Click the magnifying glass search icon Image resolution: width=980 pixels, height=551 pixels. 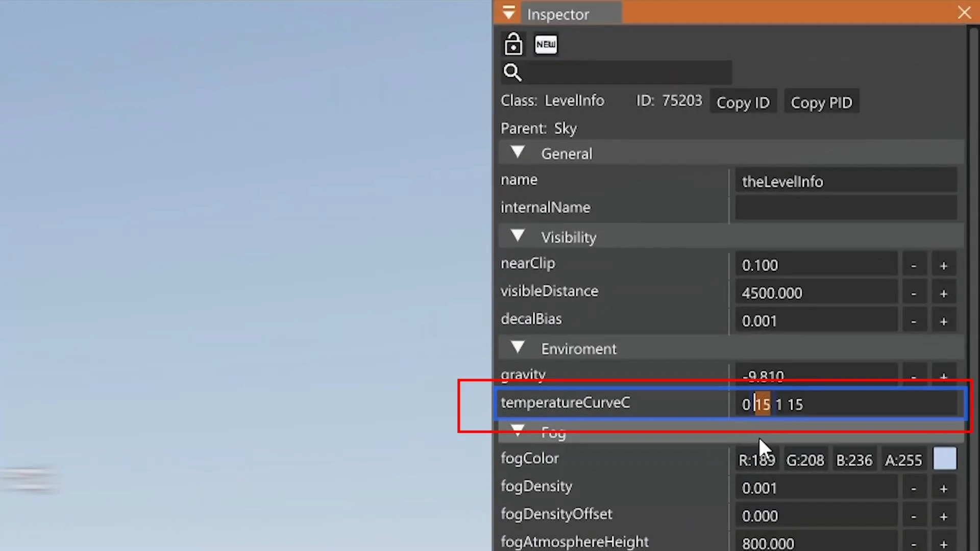[512, 72]
